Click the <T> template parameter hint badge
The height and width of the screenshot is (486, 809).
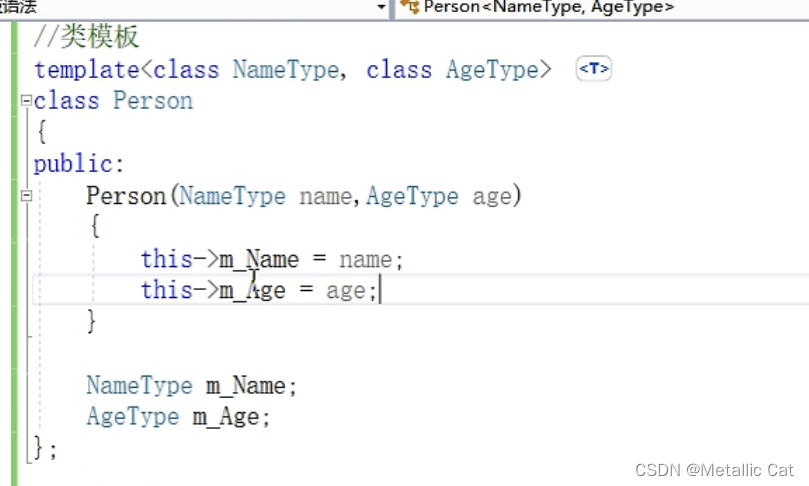[x=593, y=69]
